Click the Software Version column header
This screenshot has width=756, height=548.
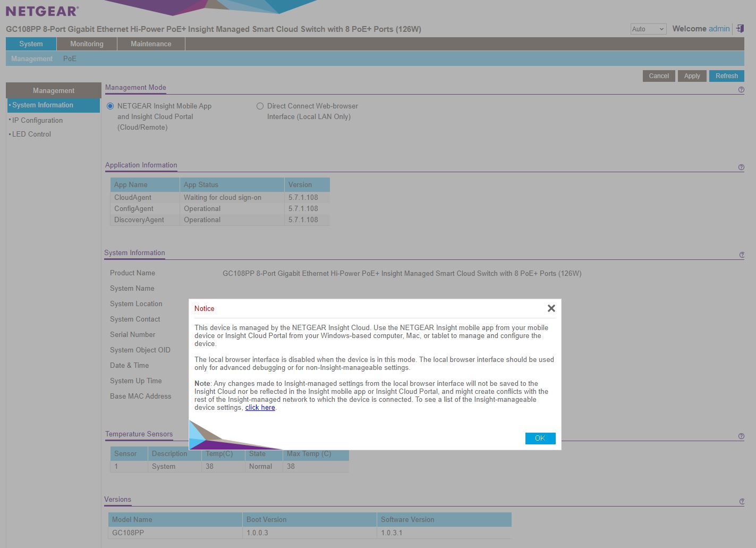tap(444, 520)
